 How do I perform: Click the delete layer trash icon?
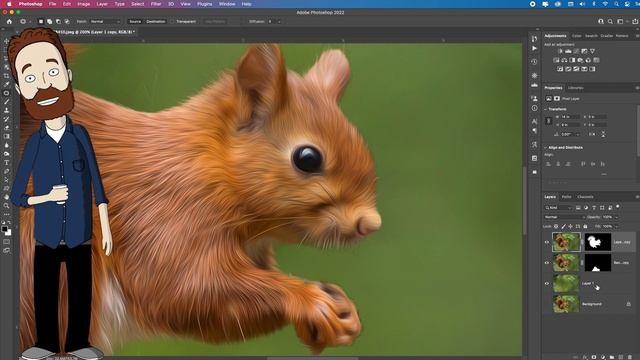tap(630, 357)
